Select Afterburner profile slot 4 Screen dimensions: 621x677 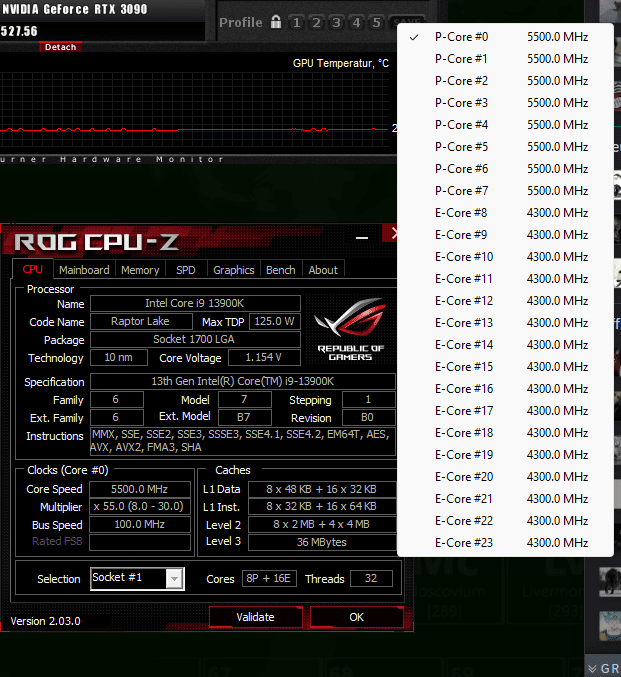click(356, 22)
